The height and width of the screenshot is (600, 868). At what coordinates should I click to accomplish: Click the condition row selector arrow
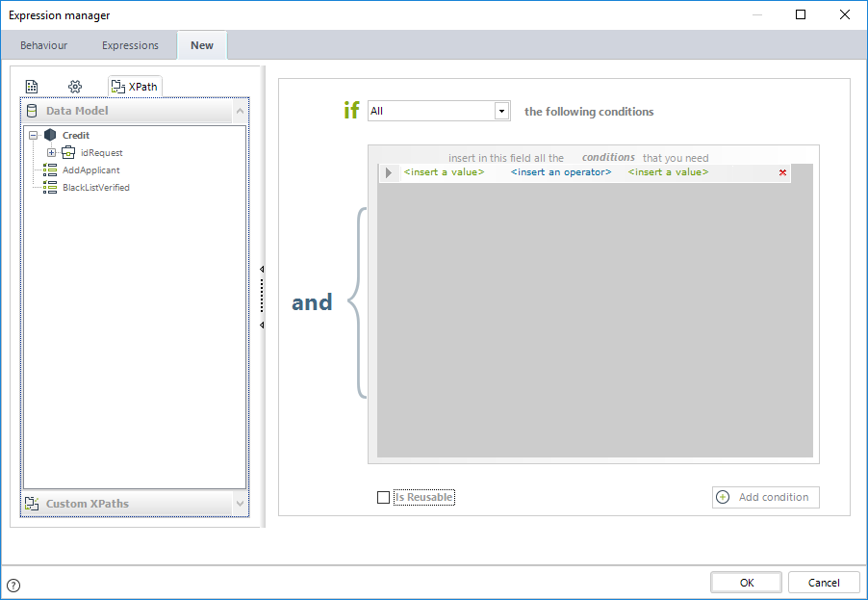click(389, 172)
